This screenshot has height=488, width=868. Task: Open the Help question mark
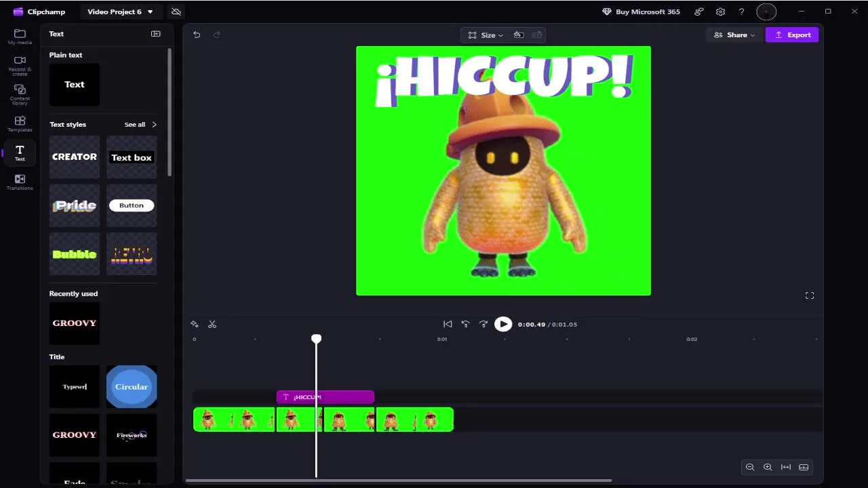(x=741, y=12)
